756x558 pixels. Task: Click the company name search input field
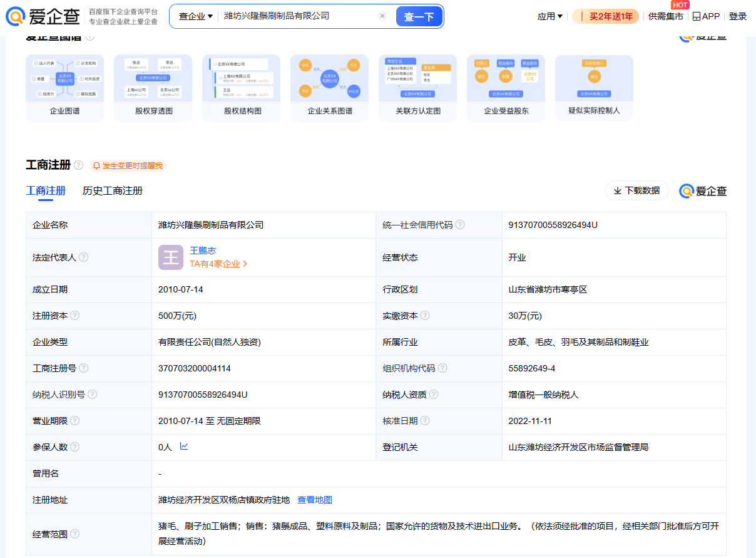pos(297,16)
